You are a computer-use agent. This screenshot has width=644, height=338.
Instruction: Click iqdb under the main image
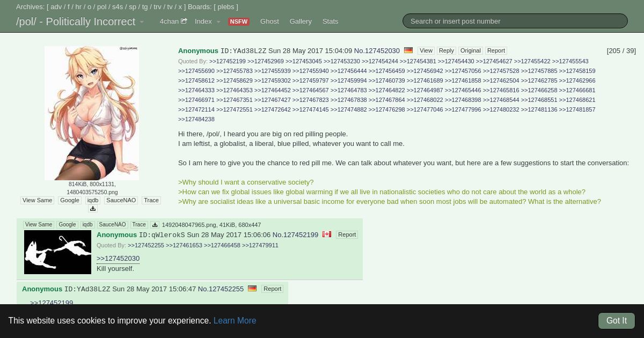pos(93,200)
